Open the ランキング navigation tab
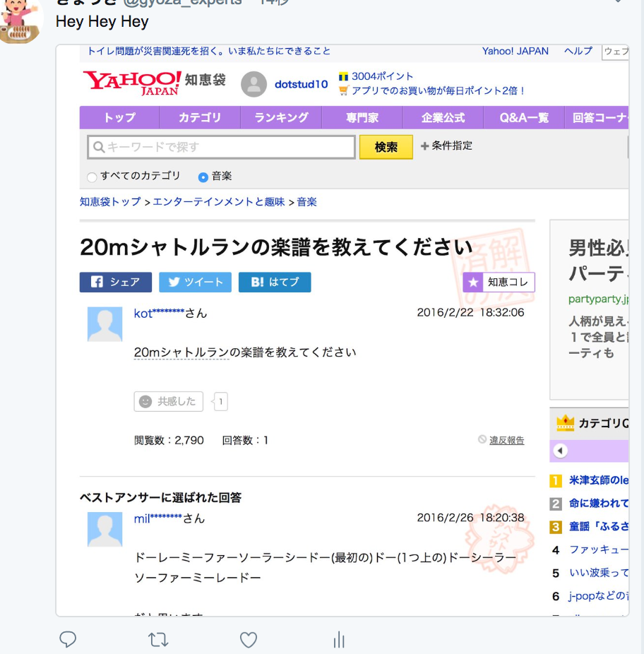644x654 pixels. click(281, 118)
